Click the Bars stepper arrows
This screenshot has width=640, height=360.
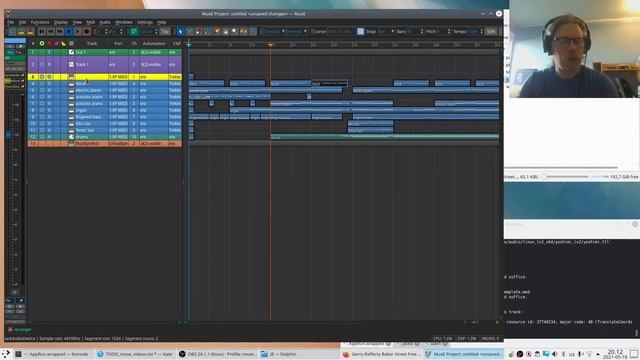(422, 31)
